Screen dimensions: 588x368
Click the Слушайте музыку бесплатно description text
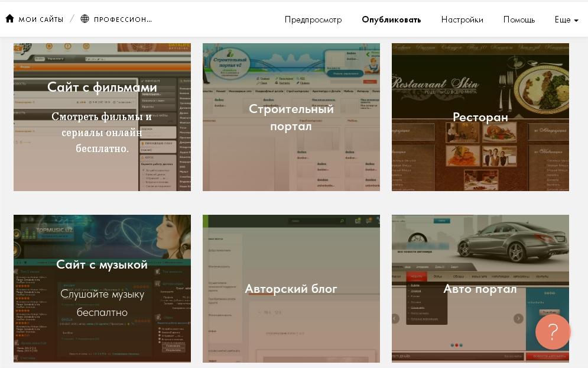point(102,302)
